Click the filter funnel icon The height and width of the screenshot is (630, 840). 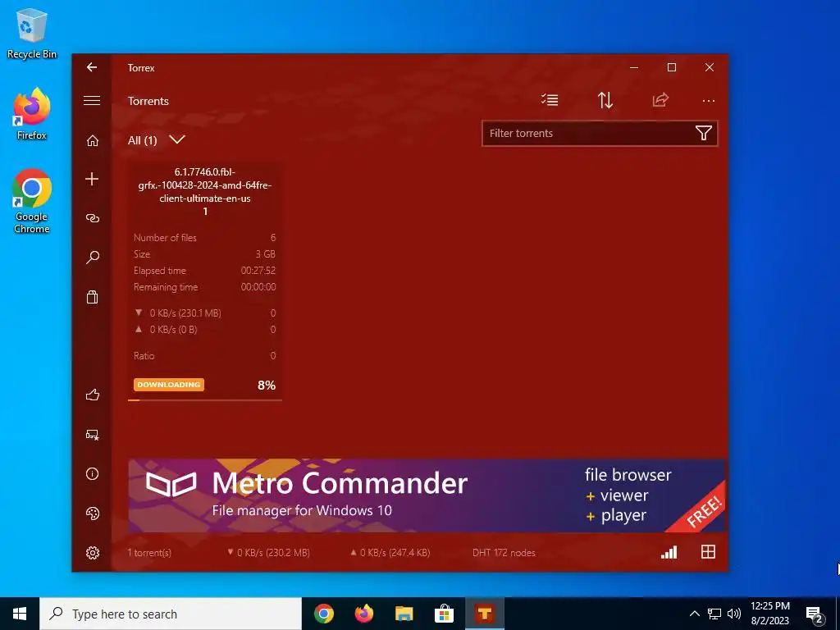pos(703,133)
